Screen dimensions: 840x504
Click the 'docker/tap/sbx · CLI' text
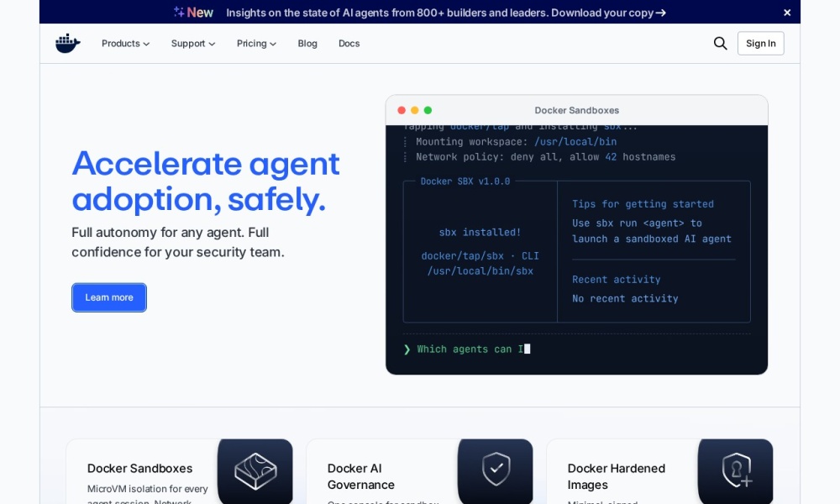coord(480,256)
